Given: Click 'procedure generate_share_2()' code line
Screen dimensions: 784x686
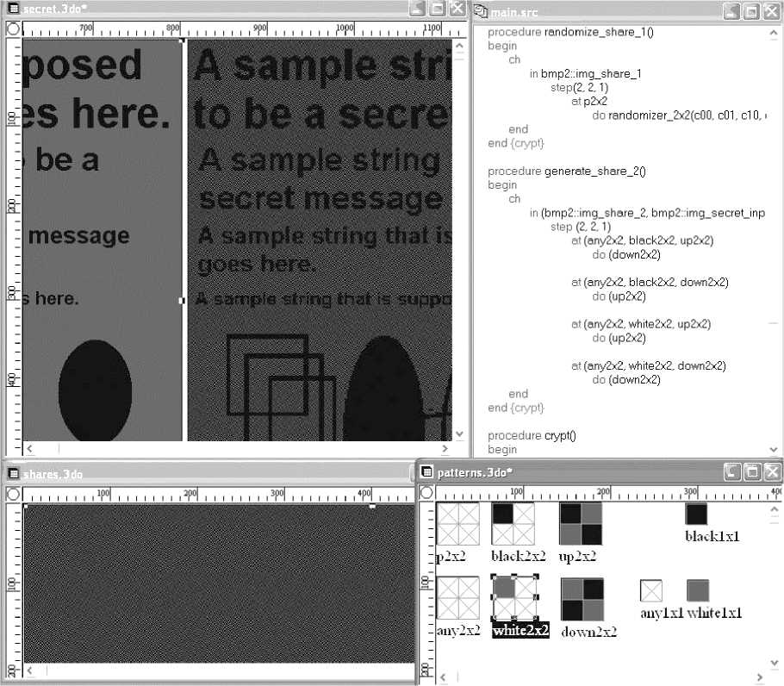Looking at the screenshot, I should (x=567, y=171).
